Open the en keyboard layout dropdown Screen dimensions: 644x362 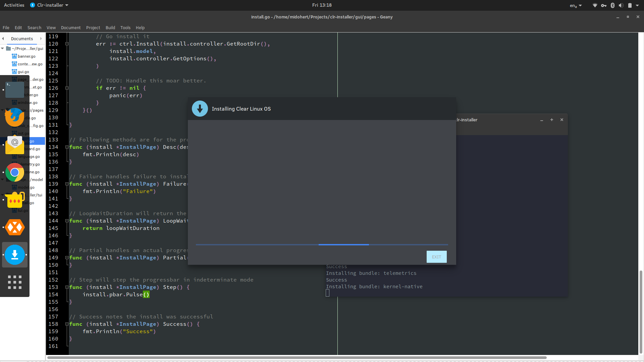click(x=576, y=5)
